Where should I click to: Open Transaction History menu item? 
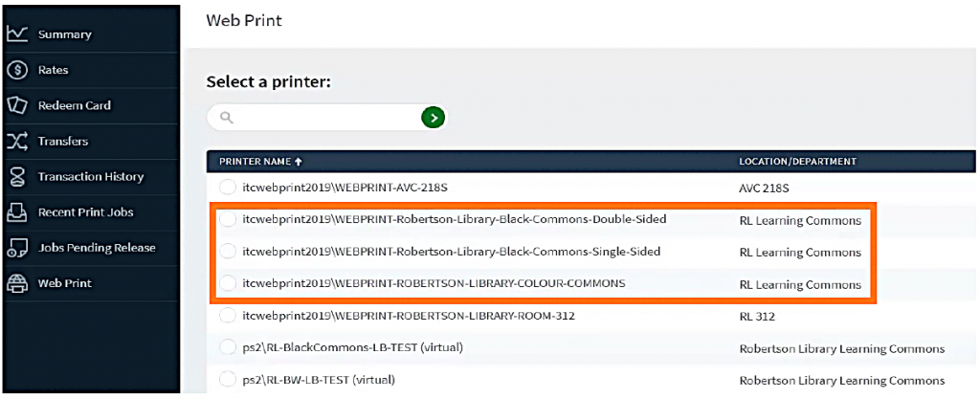point(90,177)
